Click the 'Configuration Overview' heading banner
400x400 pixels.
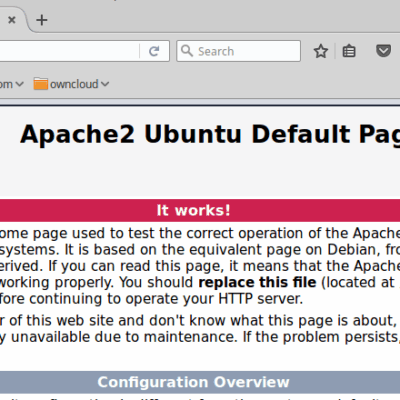[x=200, y=382]
